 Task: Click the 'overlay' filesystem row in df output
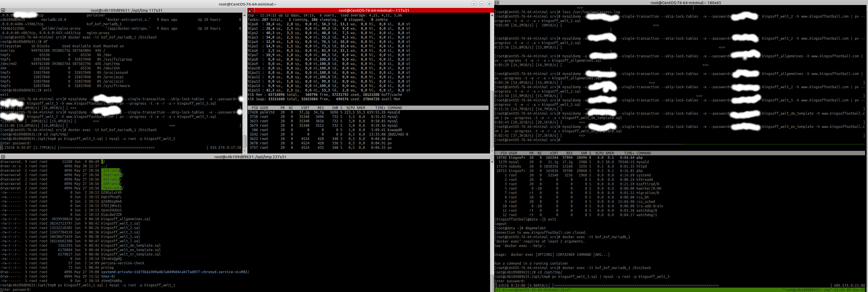click(x=53, y=51)
